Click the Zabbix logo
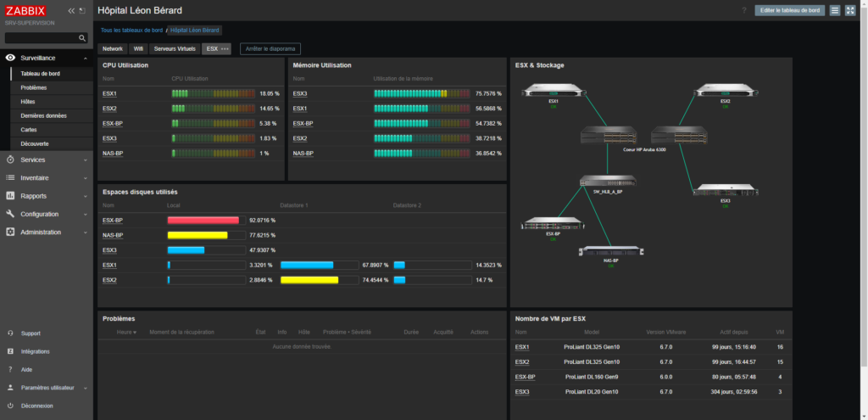This screenshot has width=868, height=420. (x=25, y=11)
